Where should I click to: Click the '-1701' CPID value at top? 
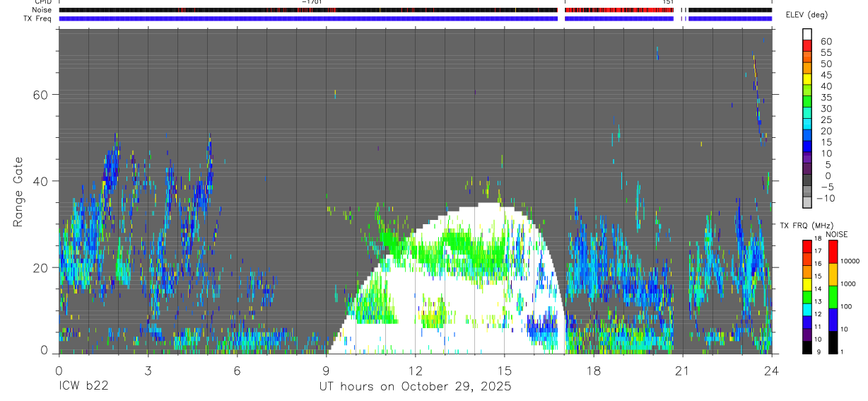pos(312,2)
